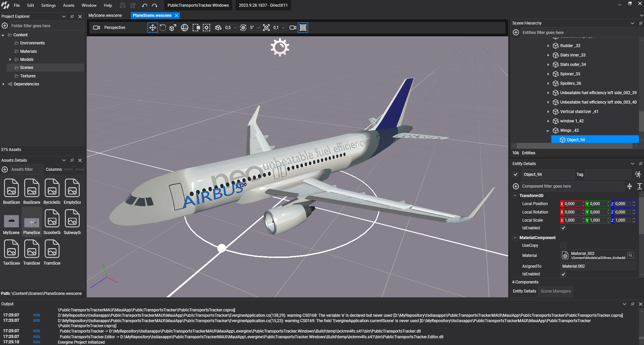Open the Settings menu

(48, 5)
